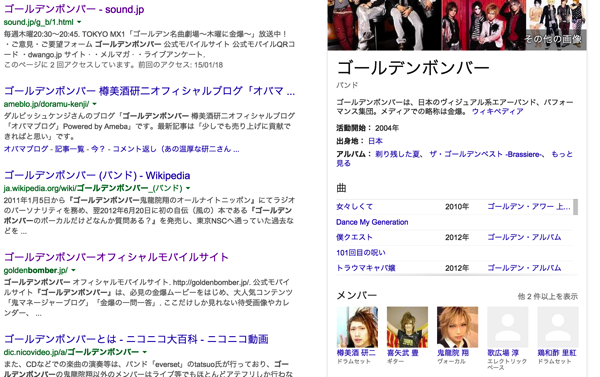Image resolution: width=600 pixels, height=377 pixels.
Task: Open the ゴールデンボンバーオフィシャルモバイルサイト result
Action: coord(116,257)
